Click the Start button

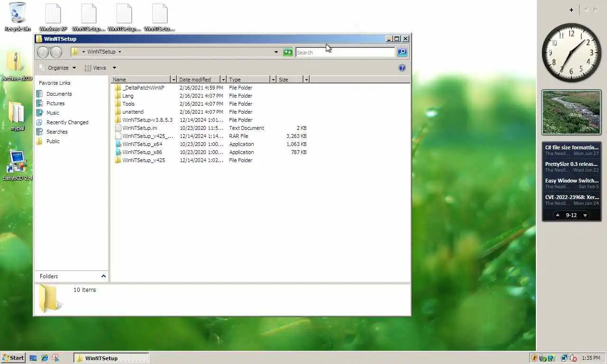pos(13,358)
